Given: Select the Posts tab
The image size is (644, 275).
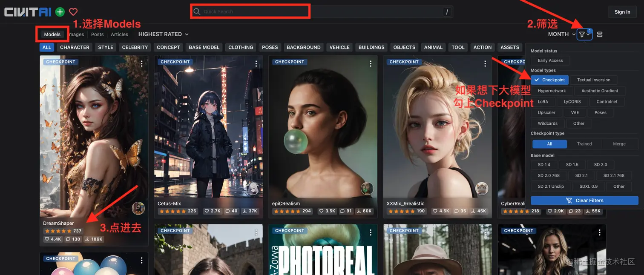Looking at the screenshot, I should point(97,34).
